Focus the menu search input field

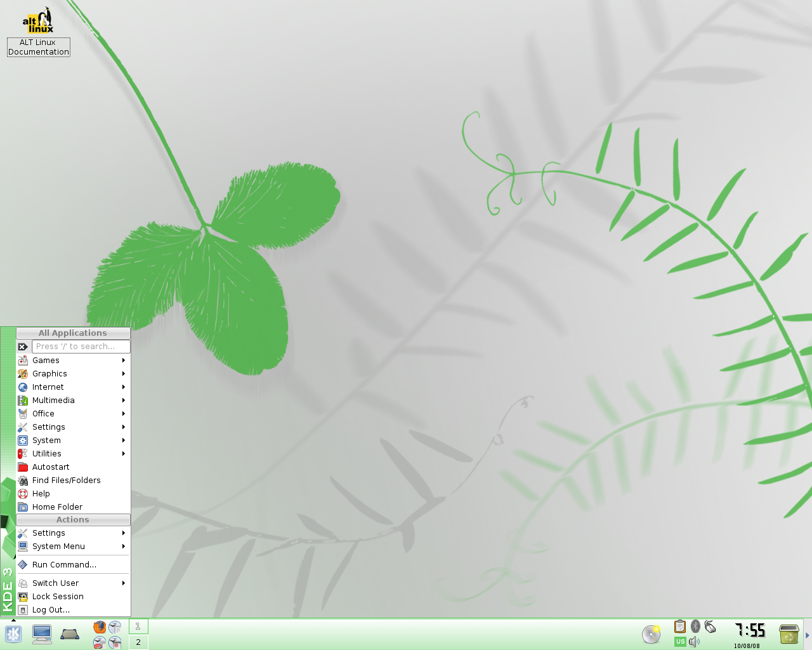click(x=81, y=347)
